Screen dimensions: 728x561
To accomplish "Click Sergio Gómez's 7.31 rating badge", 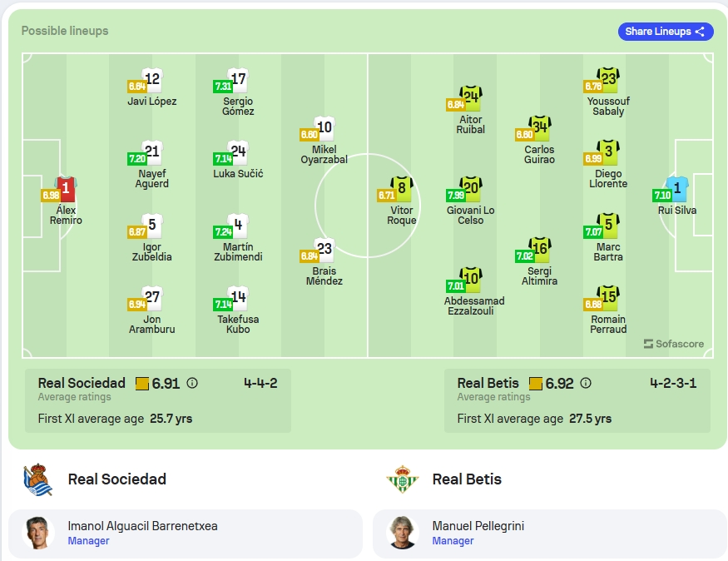I will pos(223,87).
